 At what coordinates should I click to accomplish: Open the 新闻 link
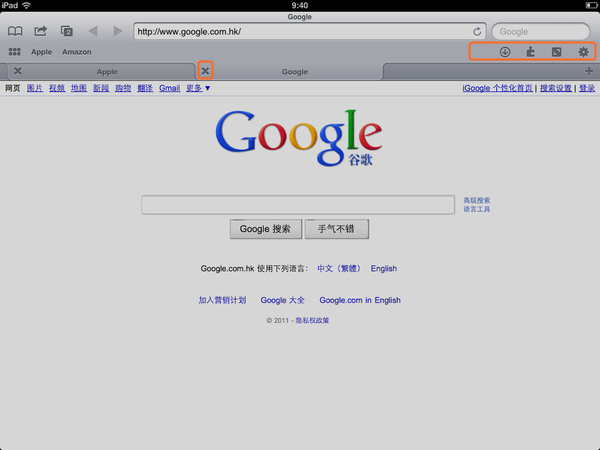101,88
